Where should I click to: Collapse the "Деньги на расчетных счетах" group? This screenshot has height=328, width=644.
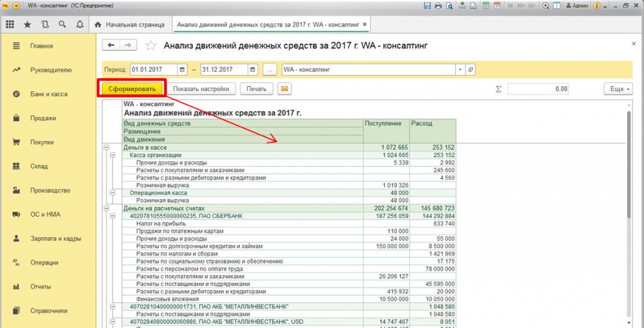(x=106, y=208)
